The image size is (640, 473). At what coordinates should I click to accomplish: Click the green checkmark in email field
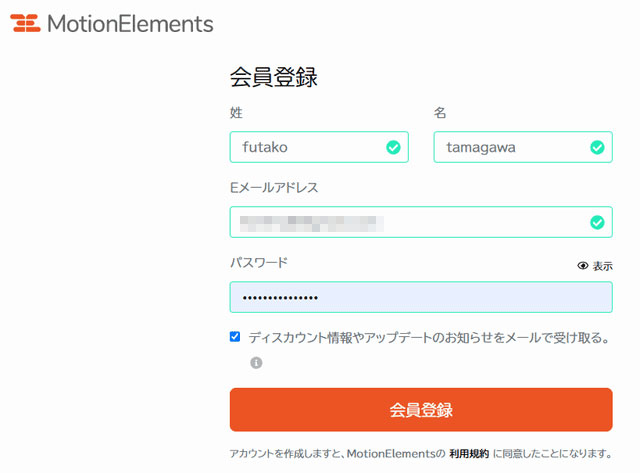[597, 222]
